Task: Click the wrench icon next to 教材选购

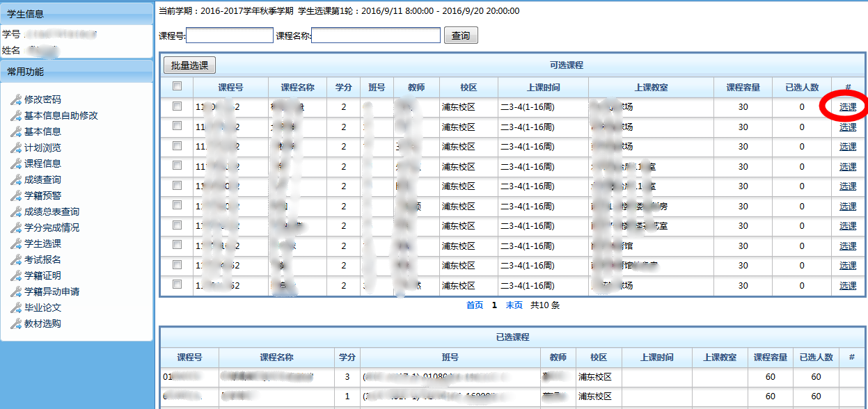Action: pyautogui.click(x=16, y=323)
